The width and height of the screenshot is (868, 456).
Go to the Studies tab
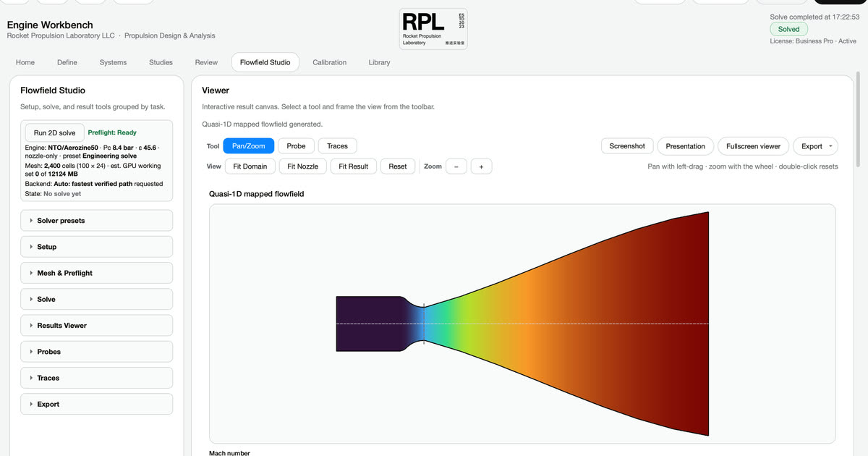[161, 62]
